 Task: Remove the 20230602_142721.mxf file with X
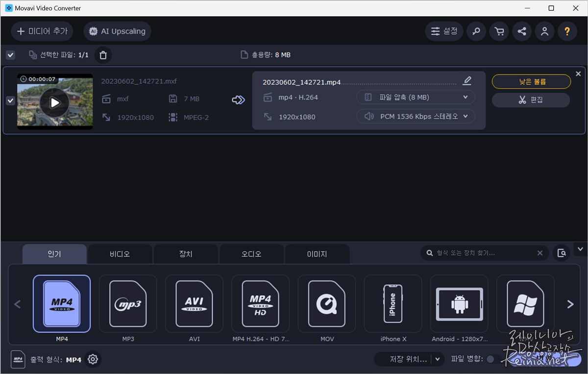[578, 74]
